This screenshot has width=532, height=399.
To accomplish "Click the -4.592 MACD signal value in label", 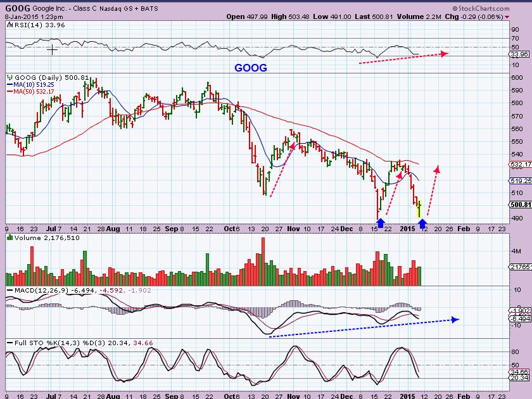I will [110, 291].
